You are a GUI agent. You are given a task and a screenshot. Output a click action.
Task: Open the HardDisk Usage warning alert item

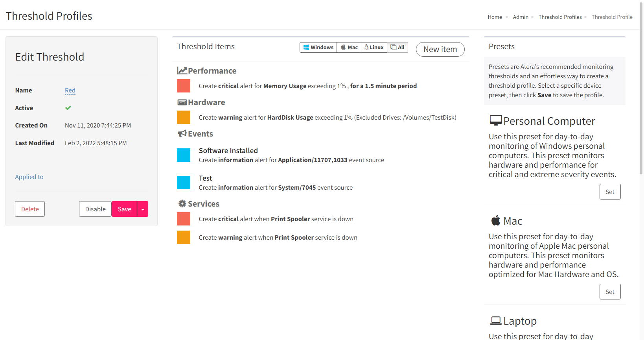328,117
